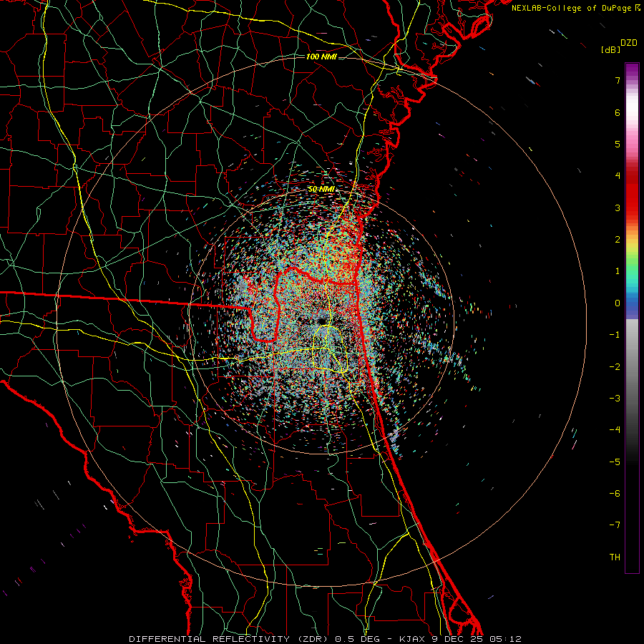Click the "5" tick label on the color scale
This screenshot has width=644, height=644.
[x=618, y=144]
